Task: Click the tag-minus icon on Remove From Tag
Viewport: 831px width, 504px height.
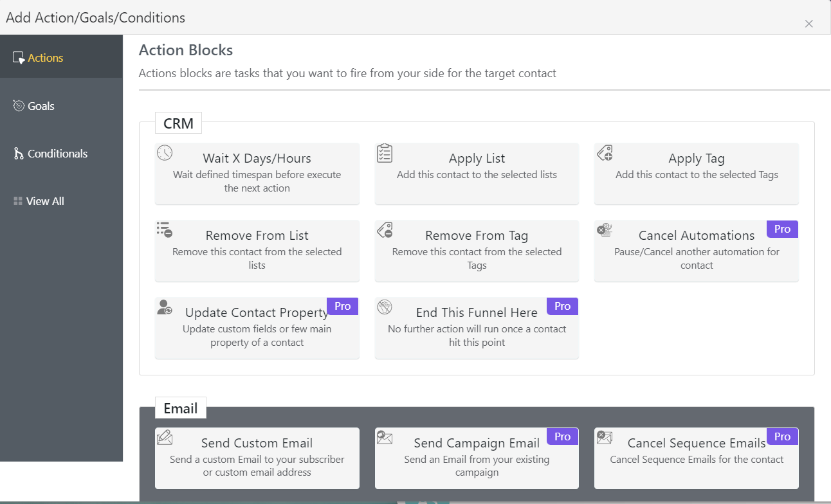Action: [385, 230]
